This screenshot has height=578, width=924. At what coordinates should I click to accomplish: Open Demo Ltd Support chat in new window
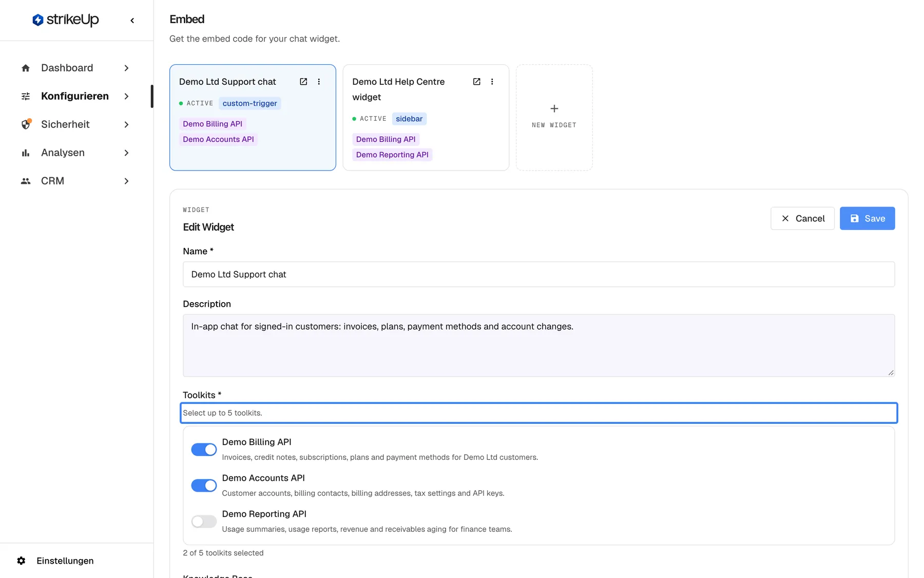[x=303, y=82]
